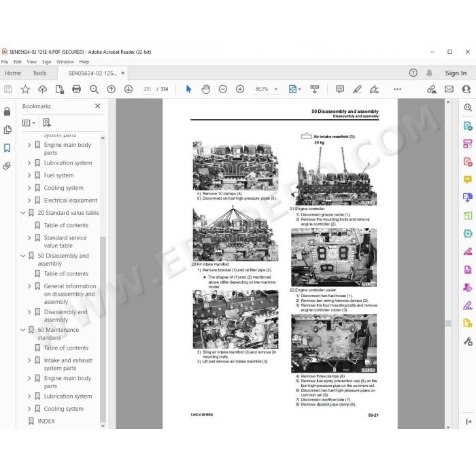Toggle the Bookmarks panel ribbon icon

(7, 148)
